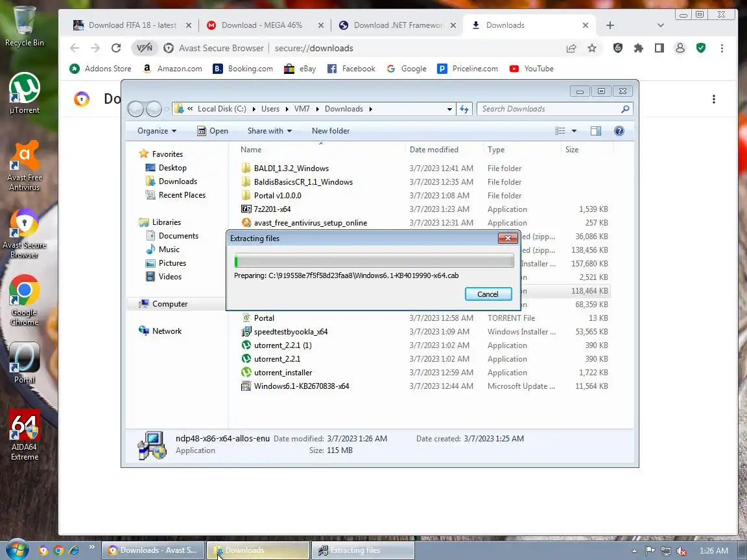Click the Explorer refresh button

point(464,109)
